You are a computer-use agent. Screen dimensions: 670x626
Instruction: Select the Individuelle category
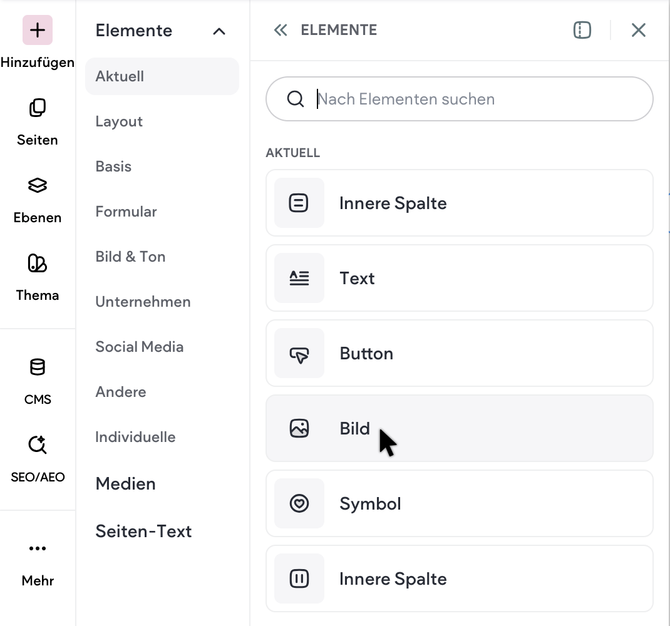[135, 437]
